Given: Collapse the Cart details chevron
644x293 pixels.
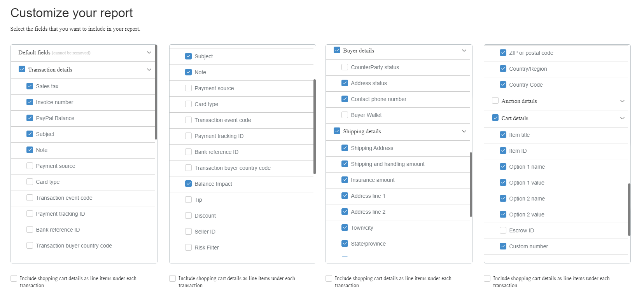Looking at the screenshot, I should pyautogui.click(x=622, y=118).
